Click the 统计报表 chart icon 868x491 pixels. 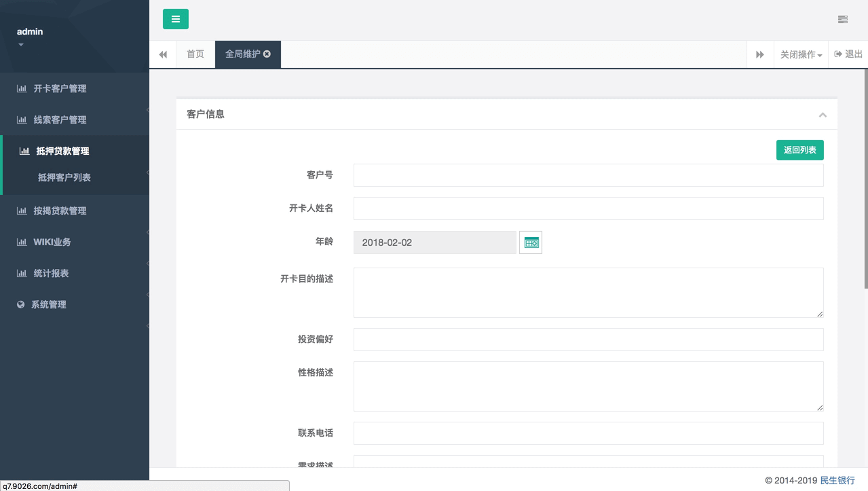point(22,274)
